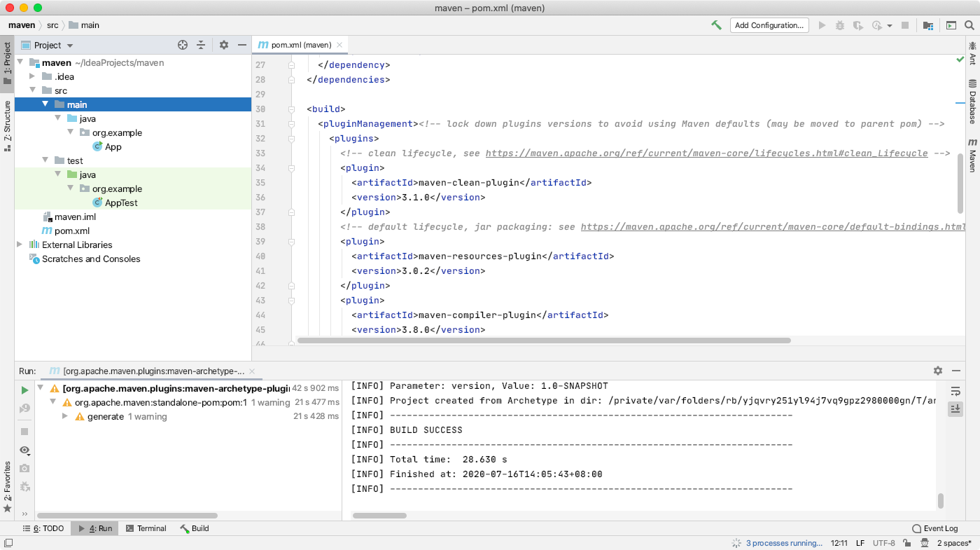Open the Run panel settings gear
The image size is (980, 550).
coord(938,371)
